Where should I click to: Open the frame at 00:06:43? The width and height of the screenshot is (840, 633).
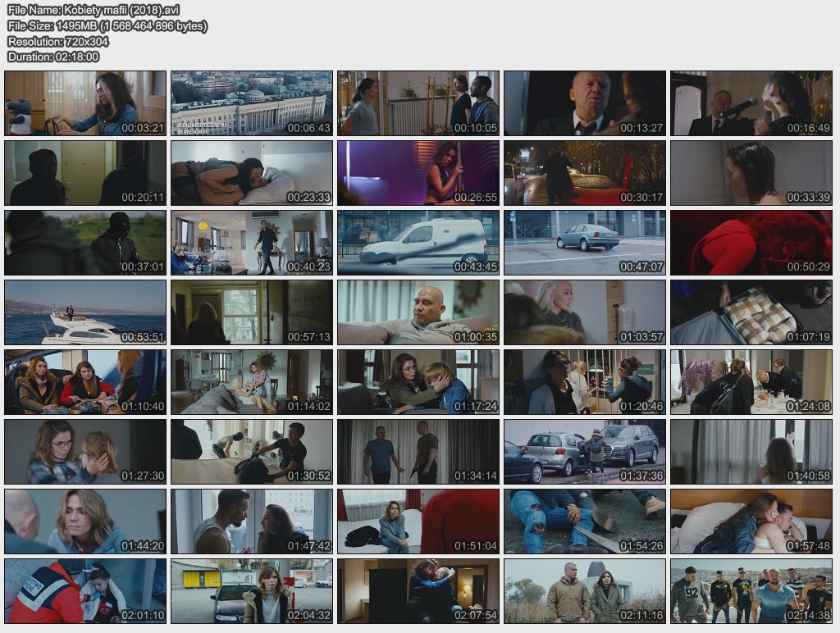pos(252,103)
